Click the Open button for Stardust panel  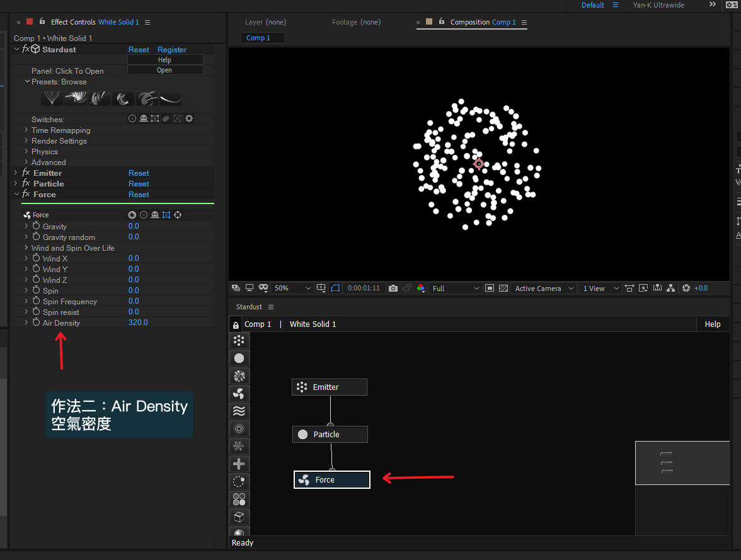(164, 71)
